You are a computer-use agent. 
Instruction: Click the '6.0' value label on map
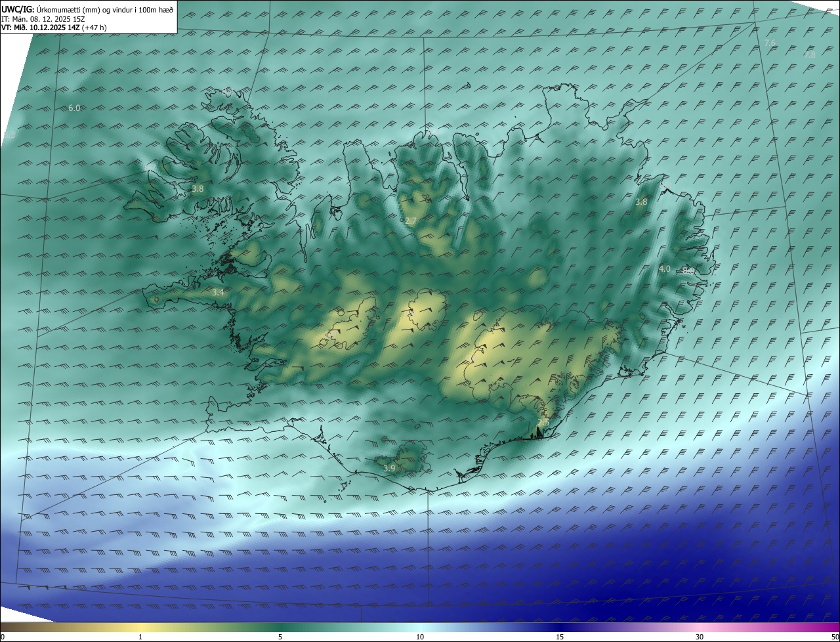point(74,108)
